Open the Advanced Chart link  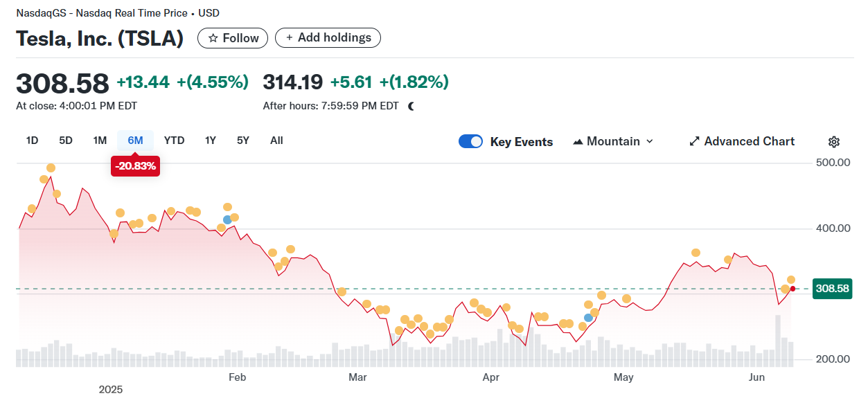pyautogui.click(x=742, y=141)
